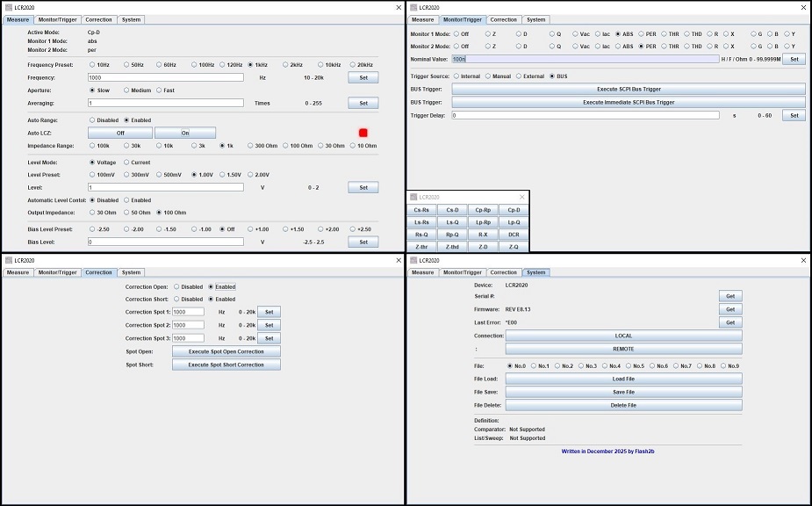Click the Load File button

click(623, 379)
